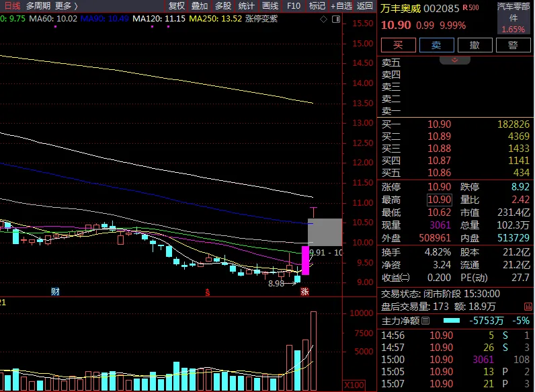Open the 主力净额 list icon
This screenshot has width=535, height=392.
tap(425, 321)
